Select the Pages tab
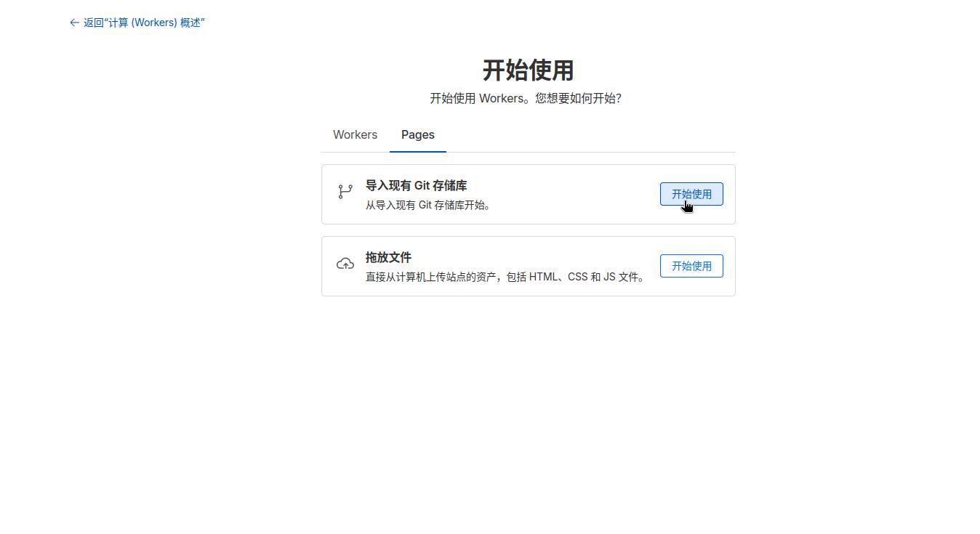 [x=417, y=135]
